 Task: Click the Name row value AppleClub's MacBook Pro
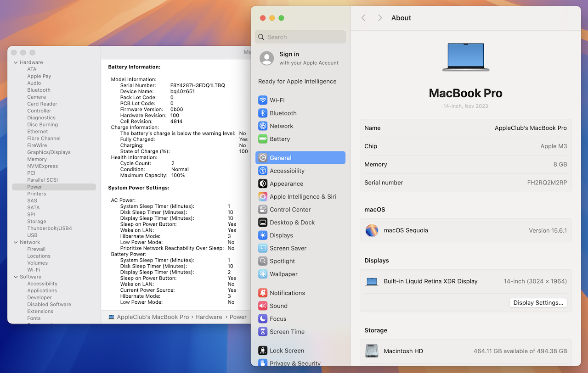[531, 128]
